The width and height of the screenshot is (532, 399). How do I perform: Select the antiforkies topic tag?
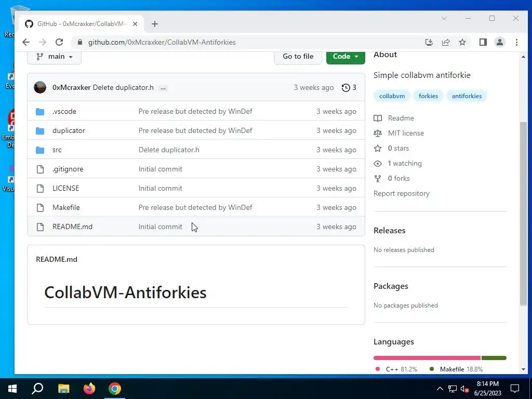(467, 96)
